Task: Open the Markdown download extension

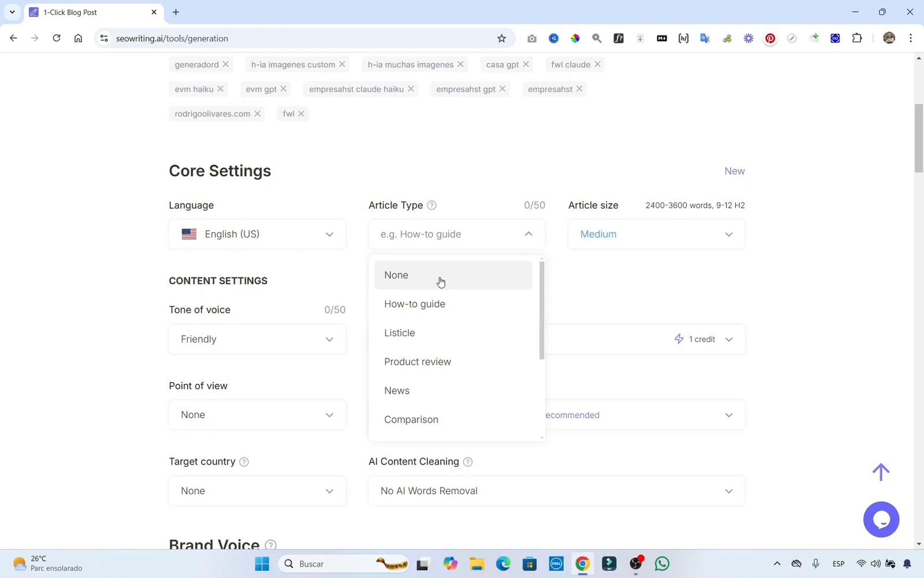Action: 661,38
